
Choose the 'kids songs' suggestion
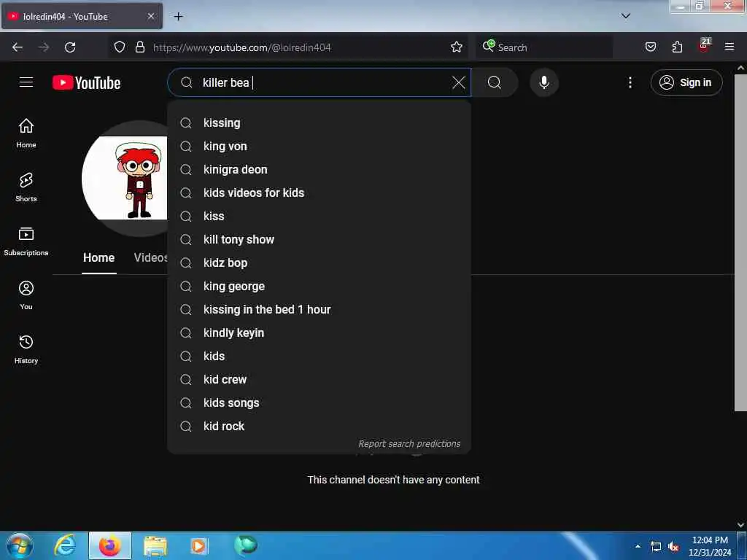(x=320, y=402)
